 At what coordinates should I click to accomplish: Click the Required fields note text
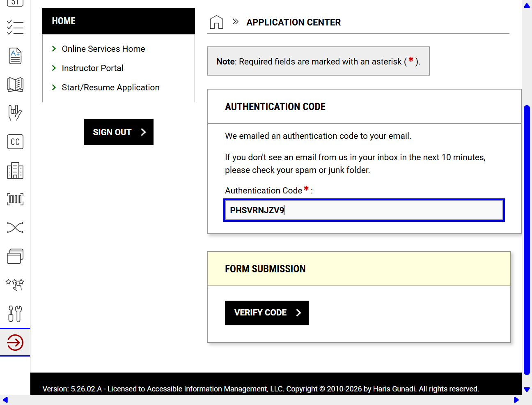tap(318, 61)
